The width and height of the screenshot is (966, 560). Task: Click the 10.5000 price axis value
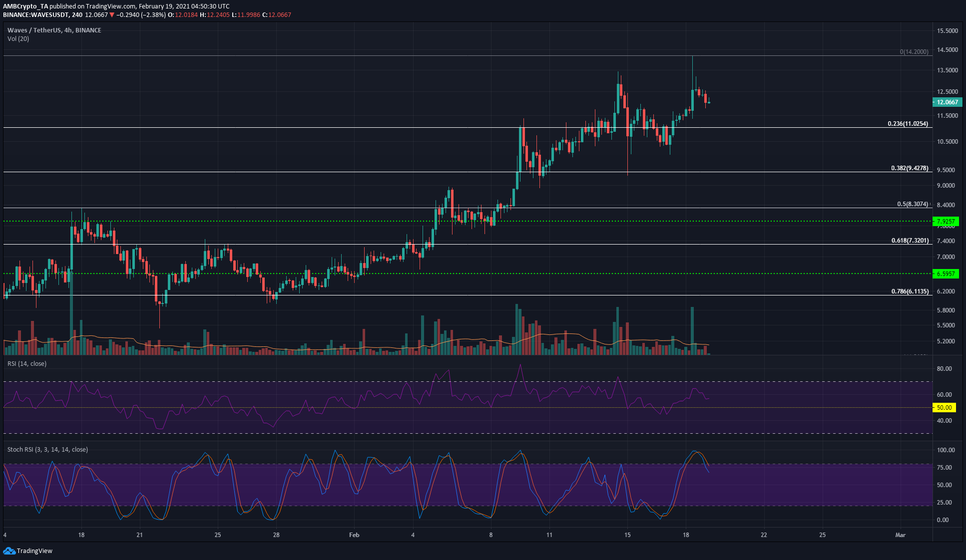(948, 142)
